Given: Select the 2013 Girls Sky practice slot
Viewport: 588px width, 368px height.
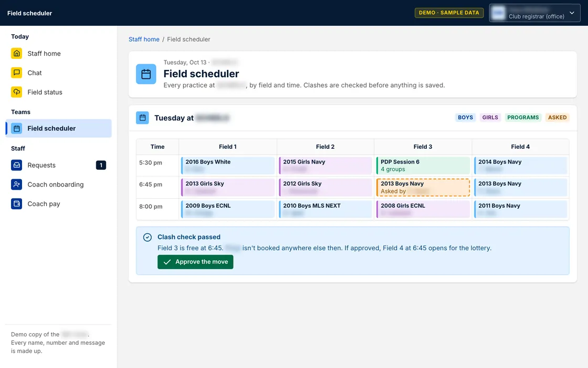Looking at the screenshot, I should (228, 187).
